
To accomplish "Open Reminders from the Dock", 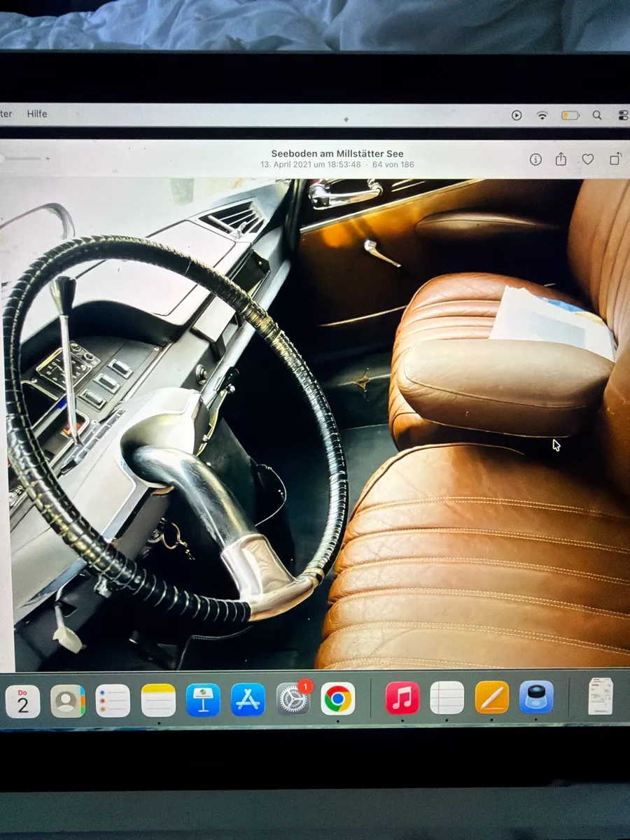I will tap(113, 701).
